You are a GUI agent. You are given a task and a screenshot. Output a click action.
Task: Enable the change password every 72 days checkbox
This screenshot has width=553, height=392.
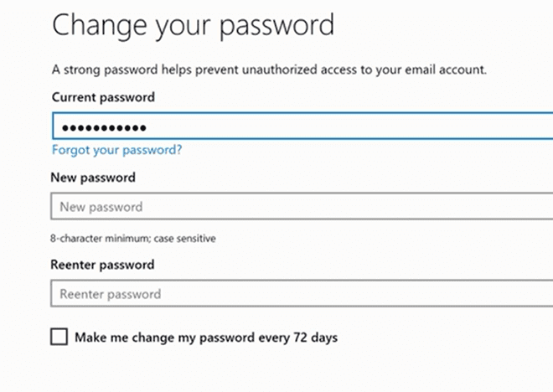pos(59,337)
